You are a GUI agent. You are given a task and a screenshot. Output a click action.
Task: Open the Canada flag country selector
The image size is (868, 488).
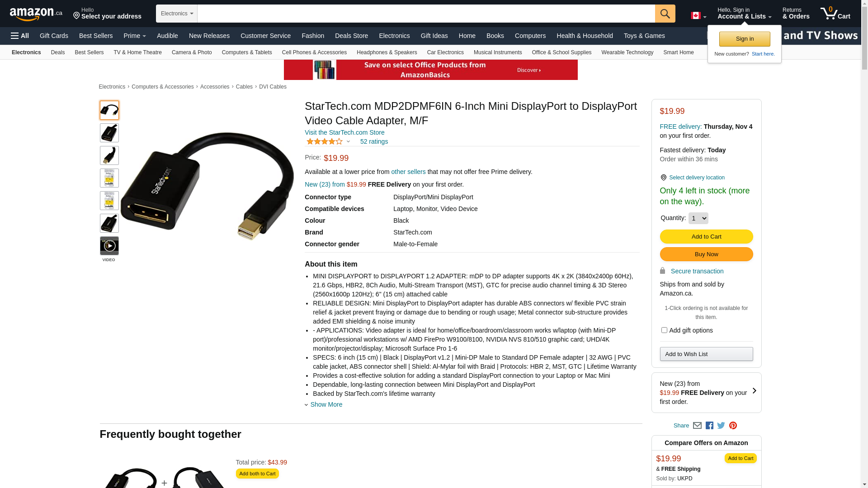[x=698, y=16]
